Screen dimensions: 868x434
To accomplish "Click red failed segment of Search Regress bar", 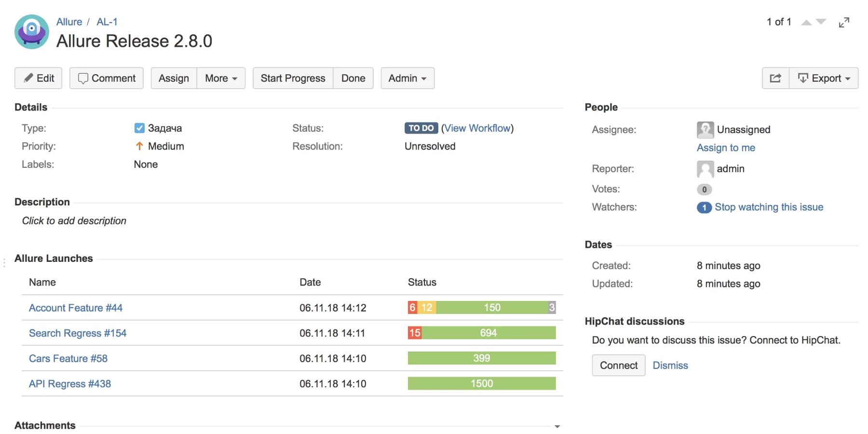I will point(415,333).
